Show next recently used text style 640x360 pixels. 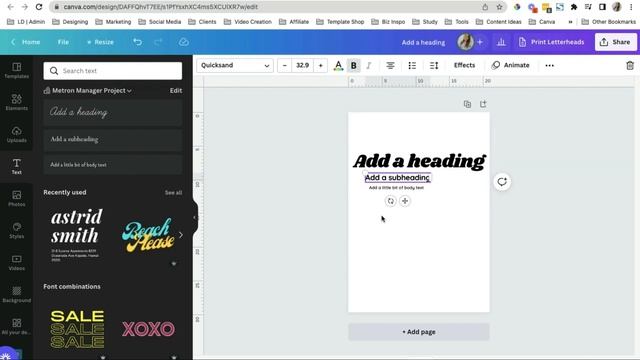click(181, 235)
